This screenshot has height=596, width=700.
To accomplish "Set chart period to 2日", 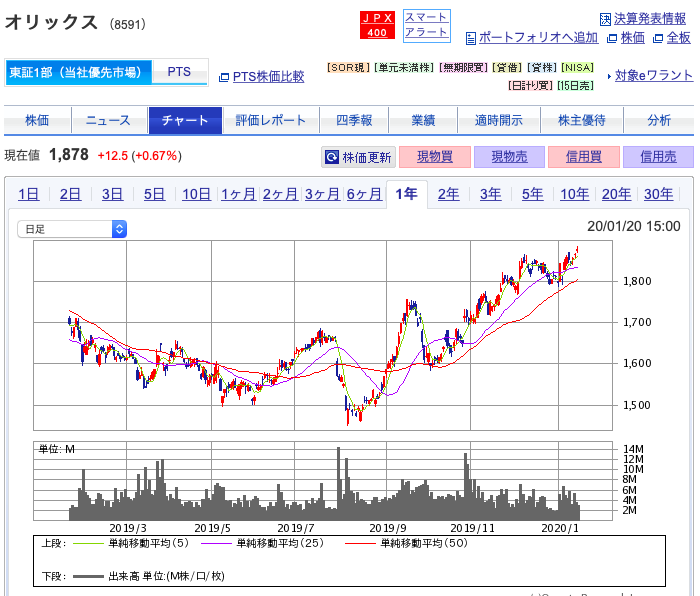I will pos(71,194).
